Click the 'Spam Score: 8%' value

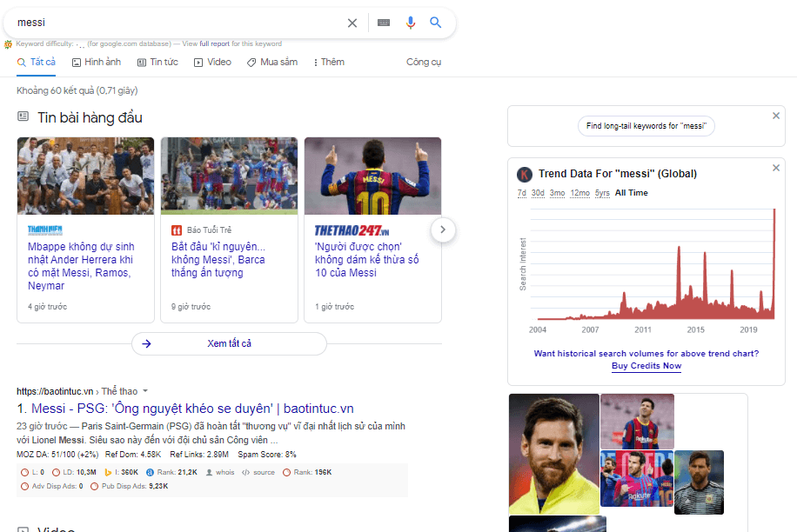(267, 455)
